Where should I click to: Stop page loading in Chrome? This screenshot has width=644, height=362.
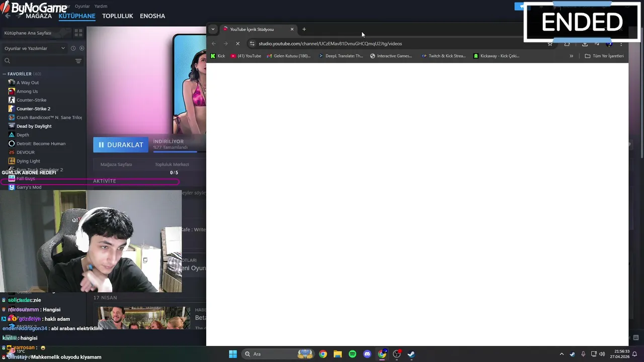(237, 44)
